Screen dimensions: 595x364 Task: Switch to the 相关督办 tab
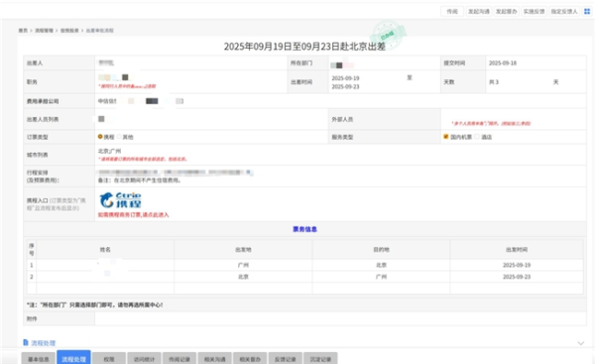click(250, 359)
